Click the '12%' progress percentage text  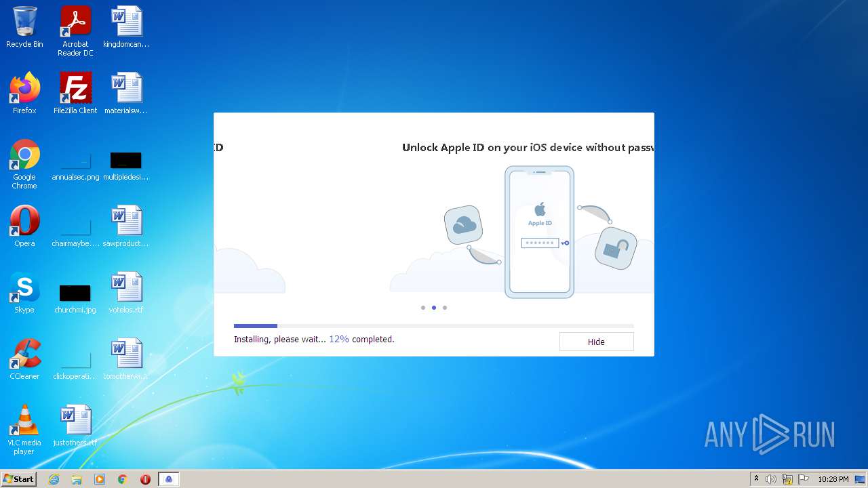click(x=339, y=339)
